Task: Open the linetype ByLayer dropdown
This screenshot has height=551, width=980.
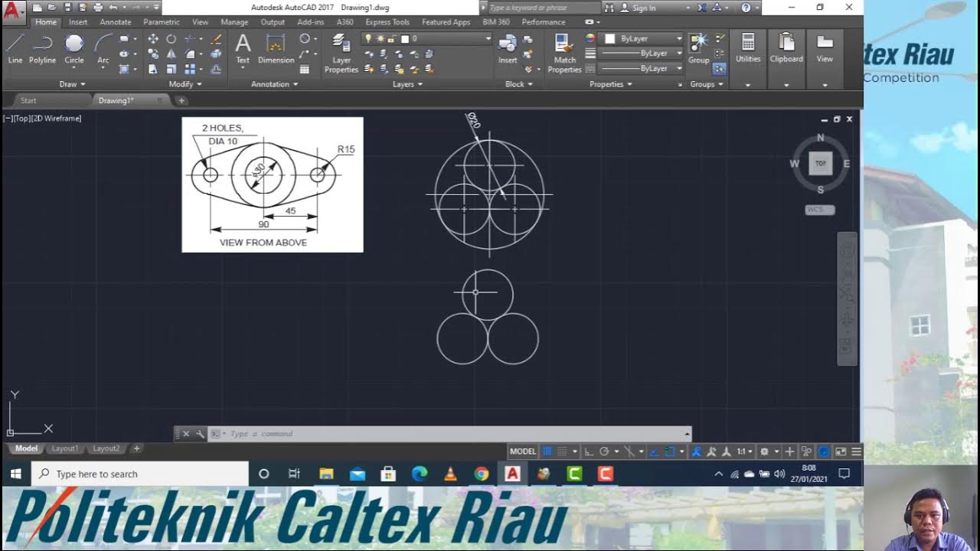Action: [x=641, y=69]
